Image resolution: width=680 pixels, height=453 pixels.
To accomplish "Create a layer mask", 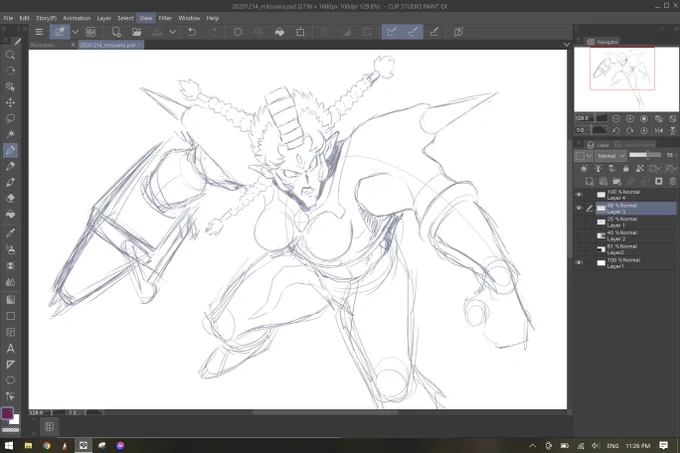I will coord(659,181).
